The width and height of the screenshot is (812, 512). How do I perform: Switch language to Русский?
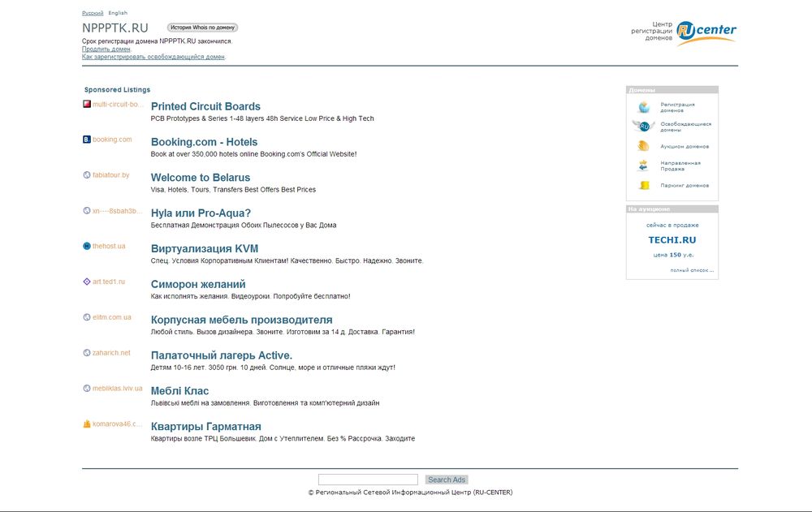coord(93,14)
